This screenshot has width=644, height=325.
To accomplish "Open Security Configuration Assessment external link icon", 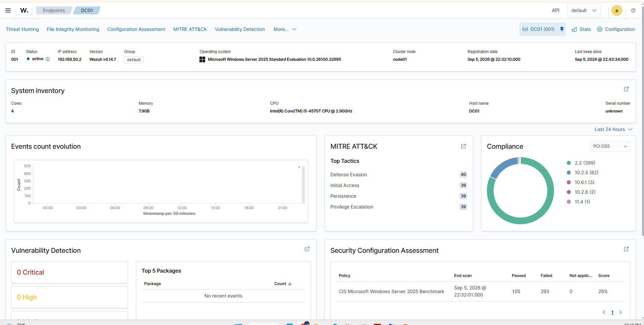I will click(x=626, y=249).
